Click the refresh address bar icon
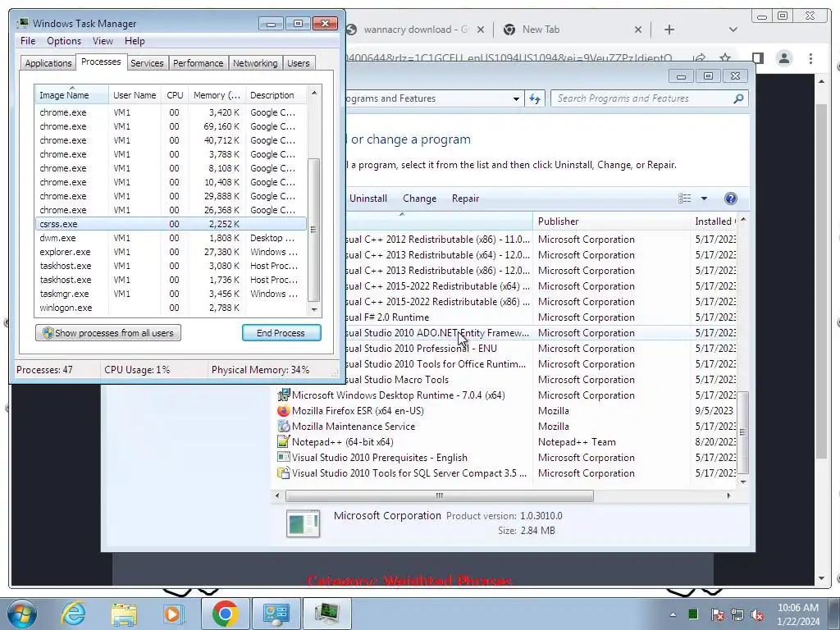Image resolution: width=840 pixels, height=630 pixels. click(x=535, y=98)
